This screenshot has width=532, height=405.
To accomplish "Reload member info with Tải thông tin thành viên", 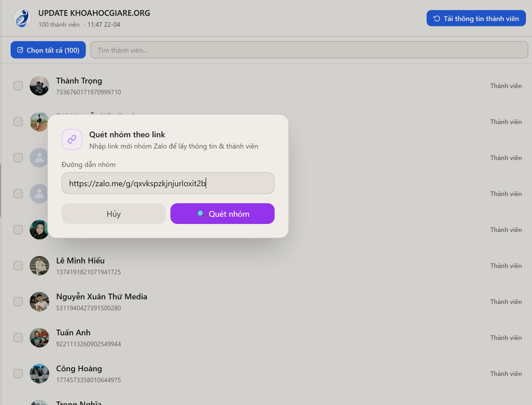I will 476,18.
